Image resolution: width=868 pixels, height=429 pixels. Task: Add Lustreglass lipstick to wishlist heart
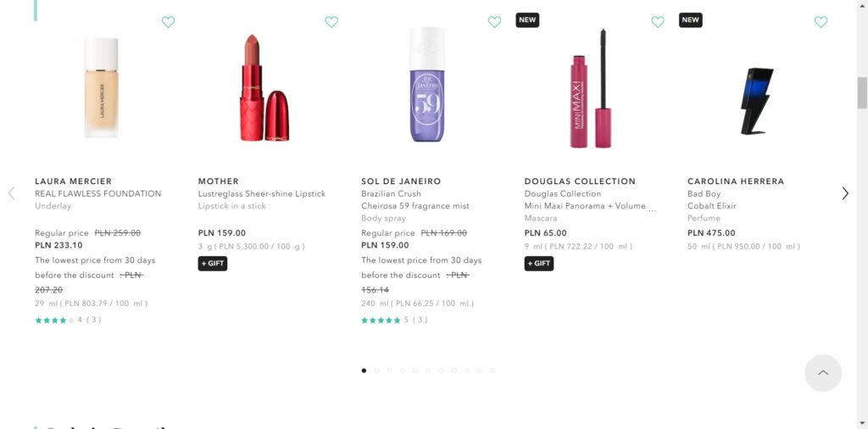(331, 22)
